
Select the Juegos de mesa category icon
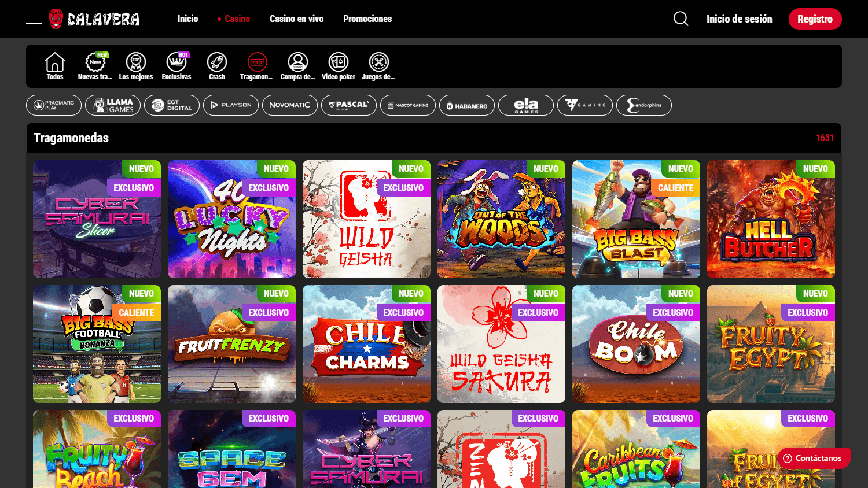tap(378, 66)
